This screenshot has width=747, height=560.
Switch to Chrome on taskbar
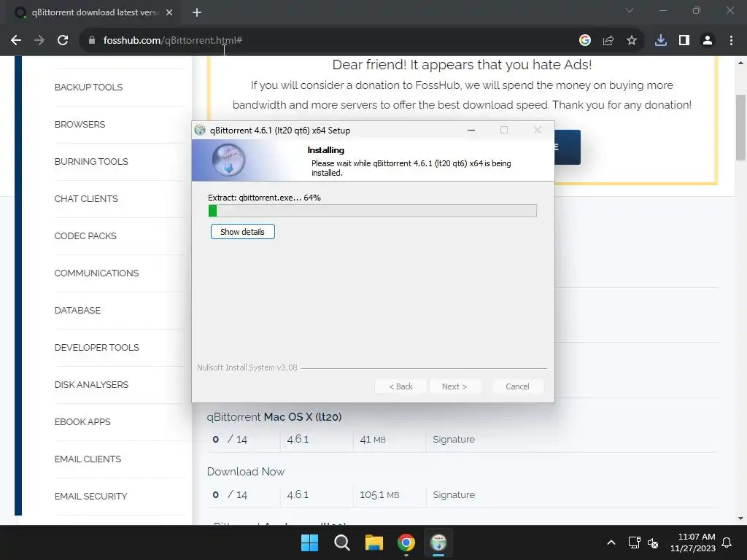pos(406,542)
